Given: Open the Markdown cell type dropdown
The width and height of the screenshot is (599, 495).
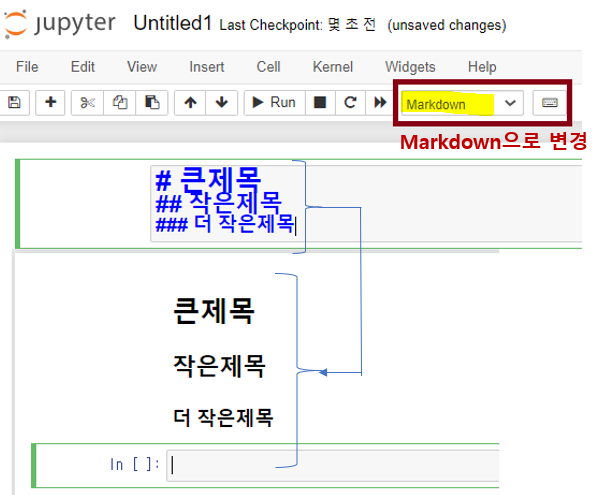Looking at the screenshot, I should 462,103.
